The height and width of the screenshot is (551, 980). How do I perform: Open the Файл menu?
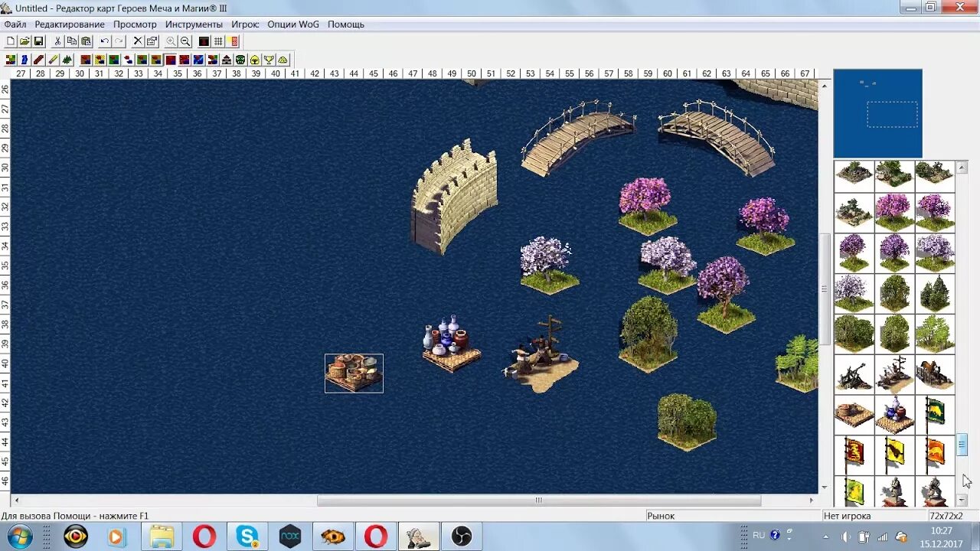point(15,24)
